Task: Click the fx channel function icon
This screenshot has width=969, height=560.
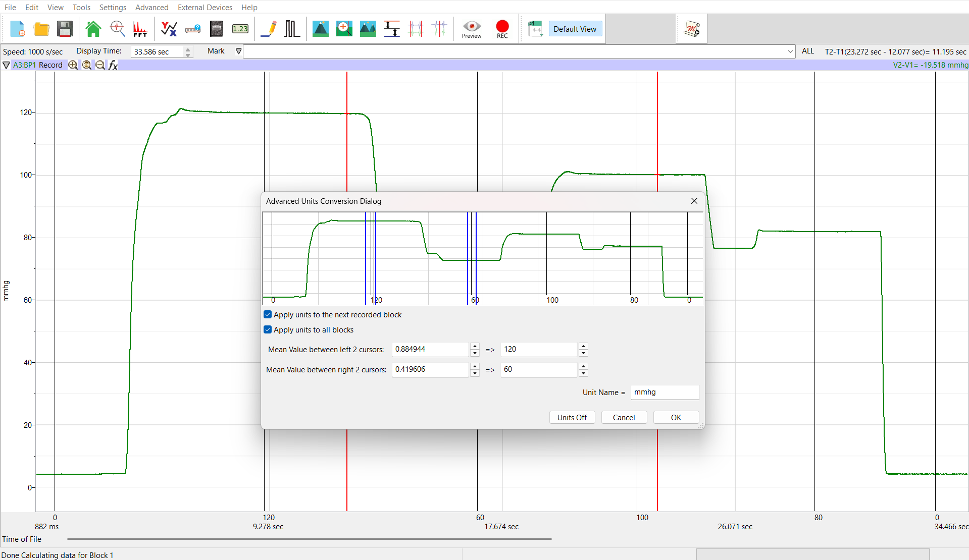Action: pyautogui.click(x=113, y=65)
